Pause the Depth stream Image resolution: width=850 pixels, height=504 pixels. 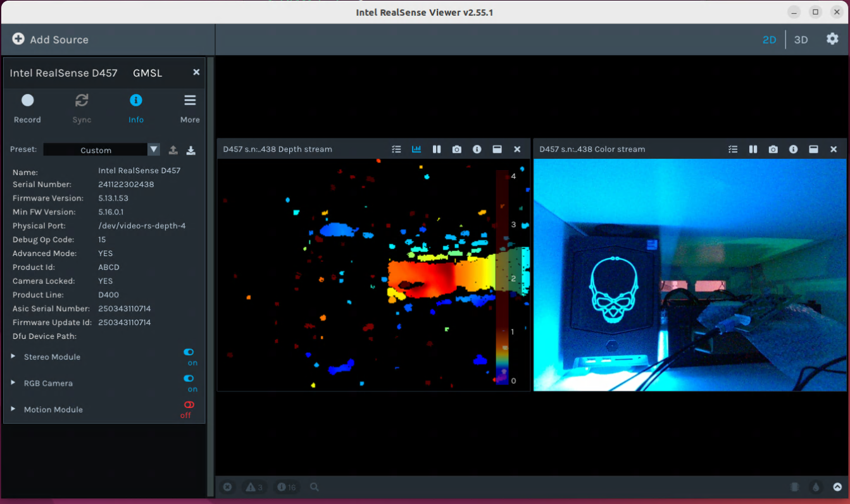(437, 149)
